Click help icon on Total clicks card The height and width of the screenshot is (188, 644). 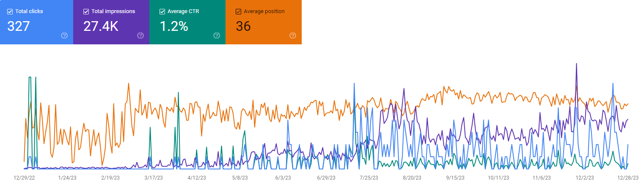coord(64,35)
